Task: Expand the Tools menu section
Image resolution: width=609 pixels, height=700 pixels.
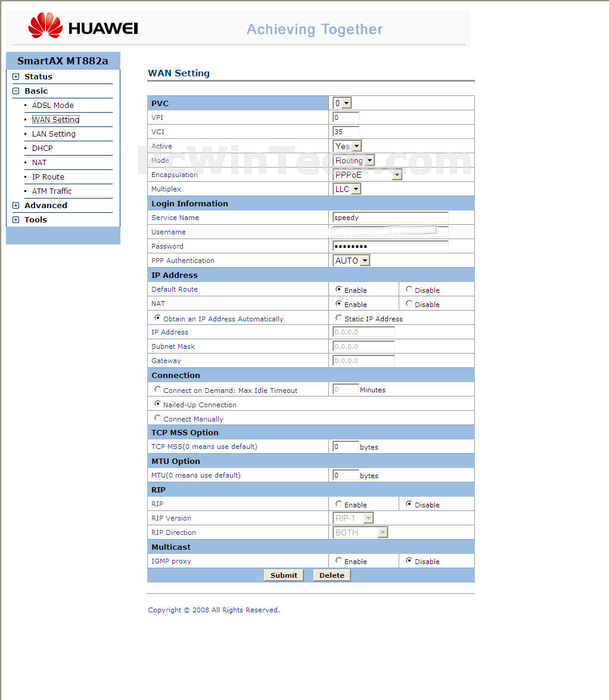Action: pyautogui.click(x=16, y=219)
